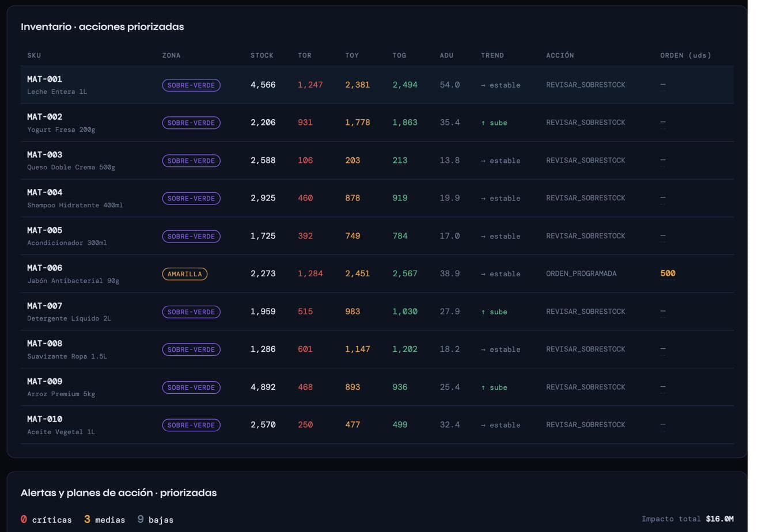Click ADU value 32.4
Image resolution: width=758 pixels, height=532 pixels.
tap(450, 425)
